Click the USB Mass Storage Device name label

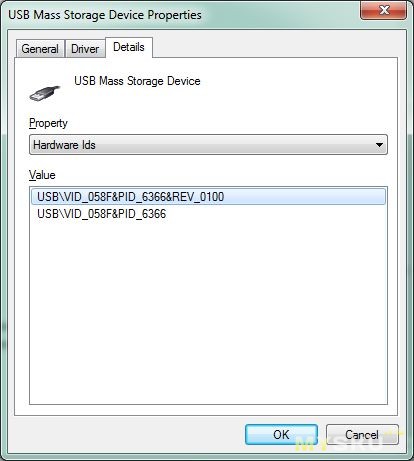coord(137,81)
